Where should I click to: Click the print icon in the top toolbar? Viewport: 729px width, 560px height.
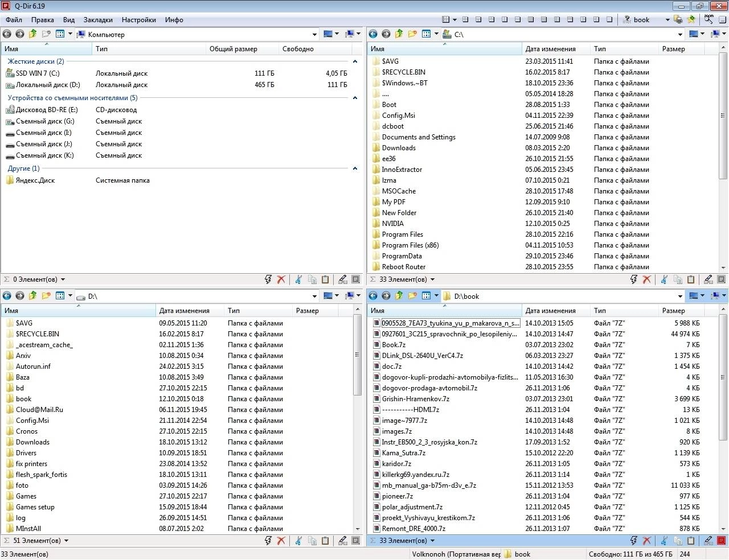coord(678,19)
